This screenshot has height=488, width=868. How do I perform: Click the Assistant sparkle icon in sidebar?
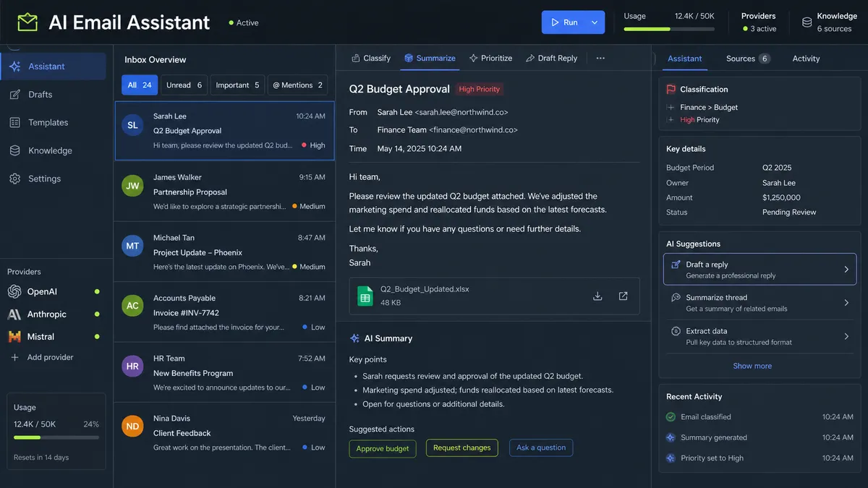pyautogui.click(x=14, y=67)
